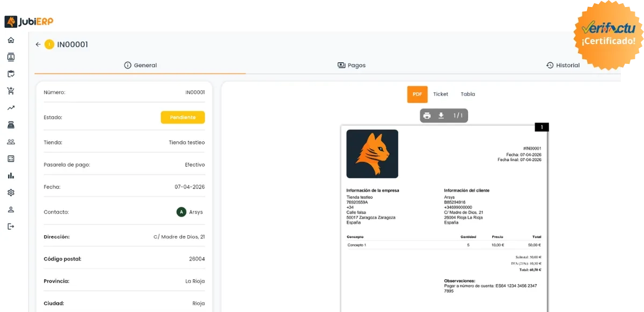The width and height of the screenshot is (644, 312).
Task: Open settings gear in sidebar
Action: tap(11, 192)
